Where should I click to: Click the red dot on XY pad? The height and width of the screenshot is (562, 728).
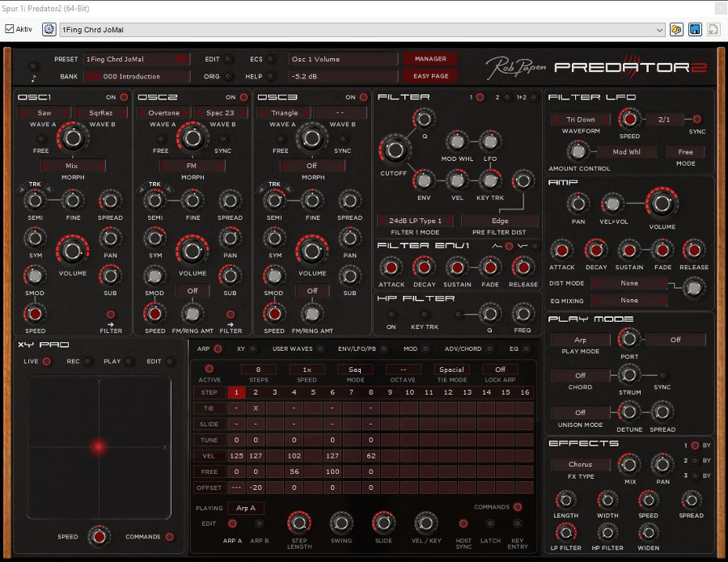click(x=99, y=447)
